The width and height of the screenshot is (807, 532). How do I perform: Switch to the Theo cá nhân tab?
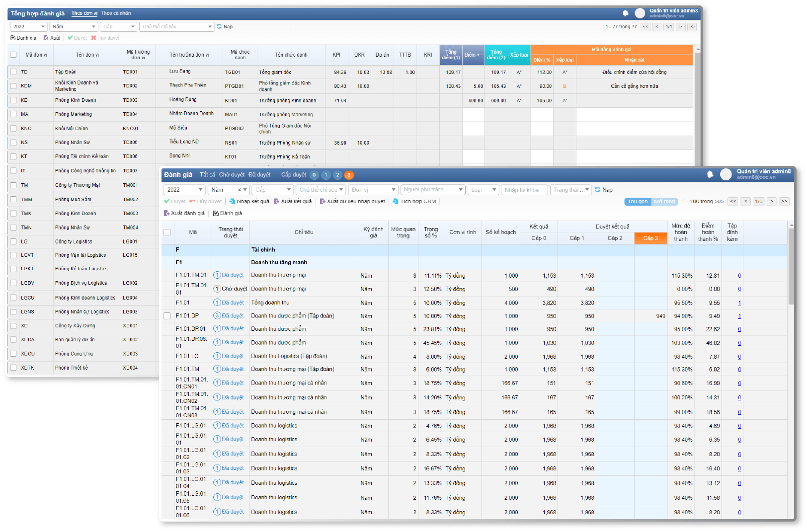pyautogui.click(x=116, y=13)
